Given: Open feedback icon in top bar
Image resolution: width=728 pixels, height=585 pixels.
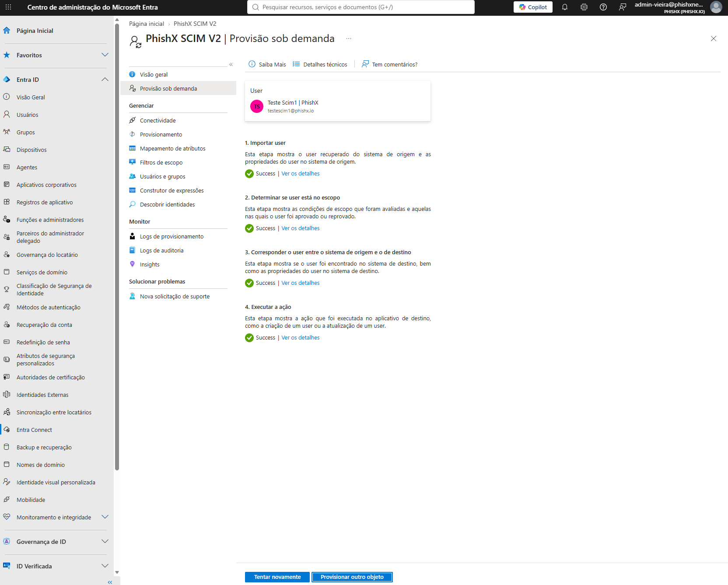Looking at the screenshot, I should pyautogui.click(x=623, y=7).
